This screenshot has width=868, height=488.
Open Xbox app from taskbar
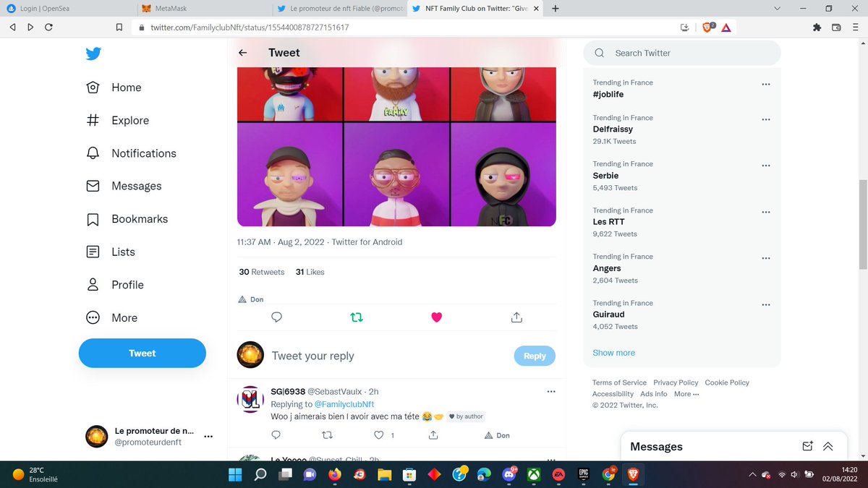[534, 474]
